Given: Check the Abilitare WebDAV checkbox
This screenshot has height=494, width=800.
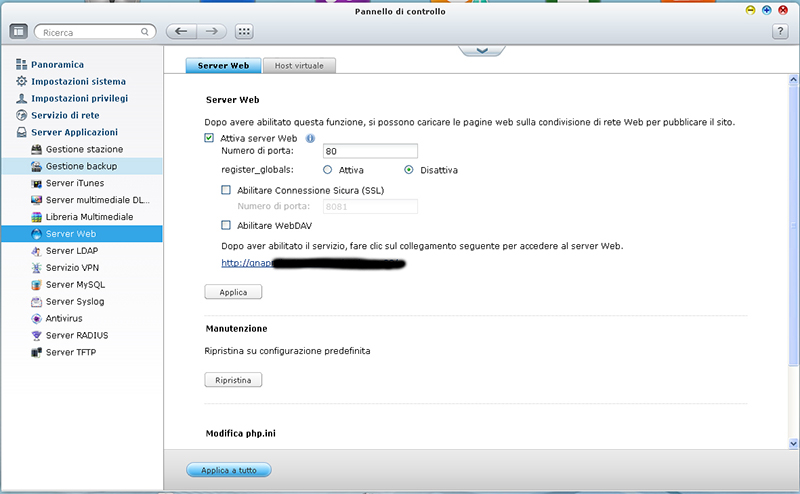Looking at the screenshot, I should click(226, 225).
